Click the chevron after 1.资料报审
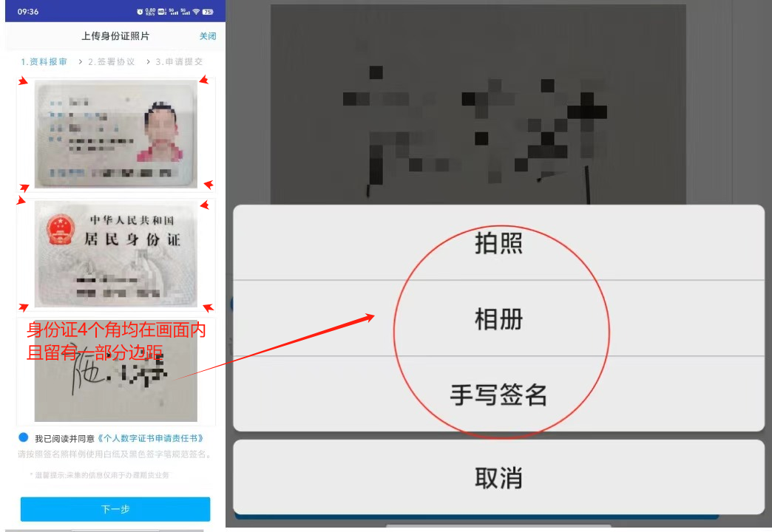The width and height of the screenshot is (772, 532). 81,62
